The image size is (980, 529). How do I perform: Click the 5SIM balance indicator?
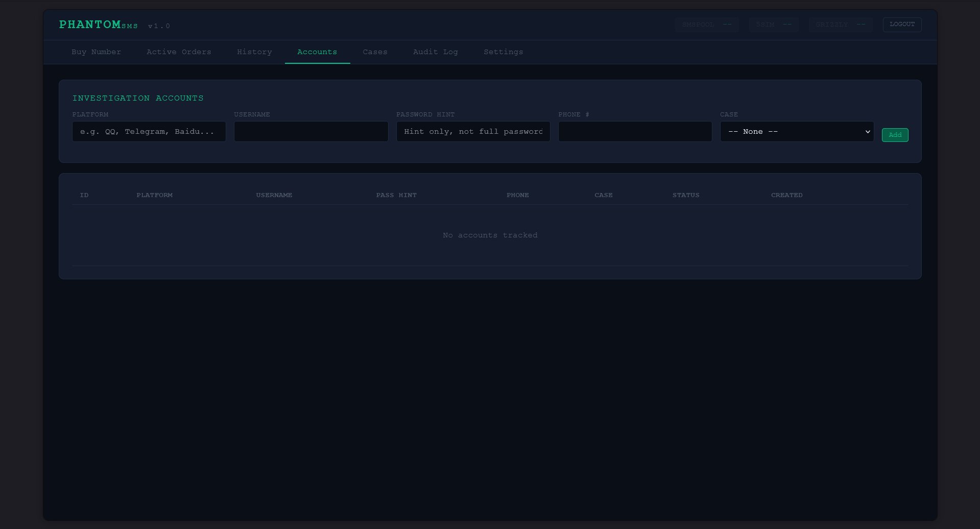[x=773, y=25]
